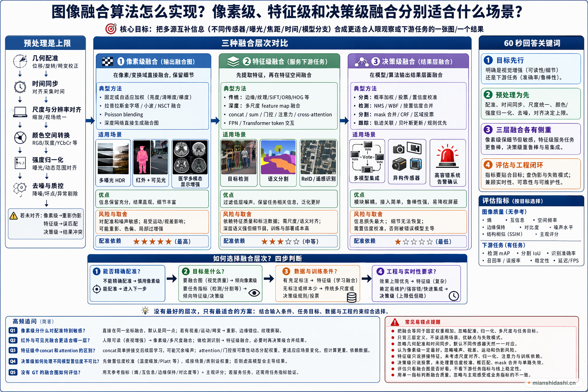Image resolution: width=588 pixels, height=392 pixels.
Task: Click the mianshidashi.cn link
Action: point(554,383)
